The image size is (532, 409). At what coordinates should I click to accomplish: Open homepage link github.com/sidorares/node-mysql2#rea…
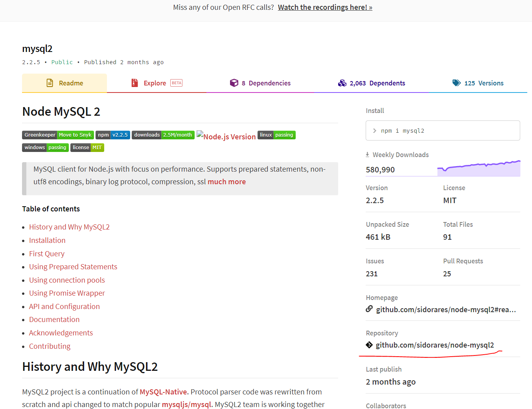point(446,309)
